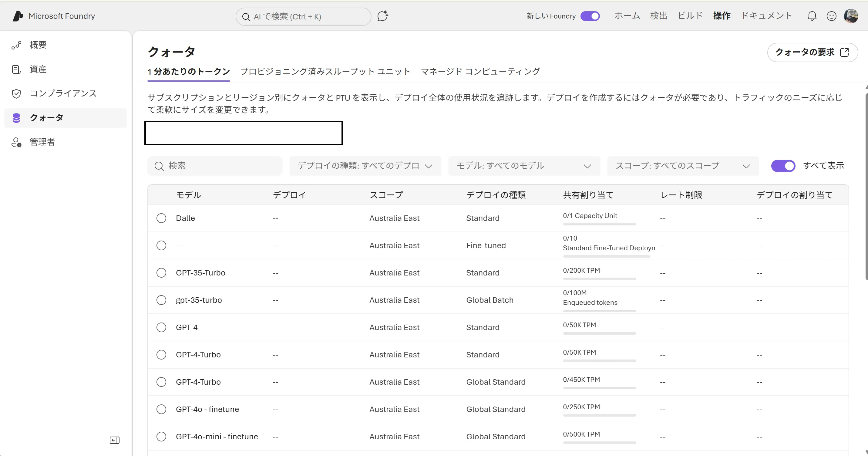Focus the 検索 table search field
Image resolution: width=868 pixels, height=456 pixels.
215,166
